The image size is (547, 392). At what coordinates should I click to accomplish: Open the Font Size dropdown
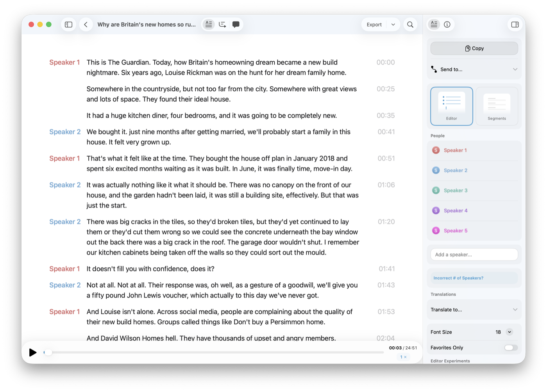click(x=509, y=332)
